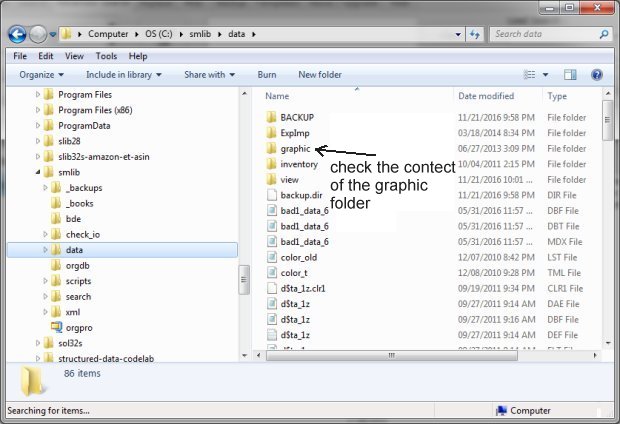This screenshot has width=620, height=424.
Task: Open the View menu
Action: (74, 56)
